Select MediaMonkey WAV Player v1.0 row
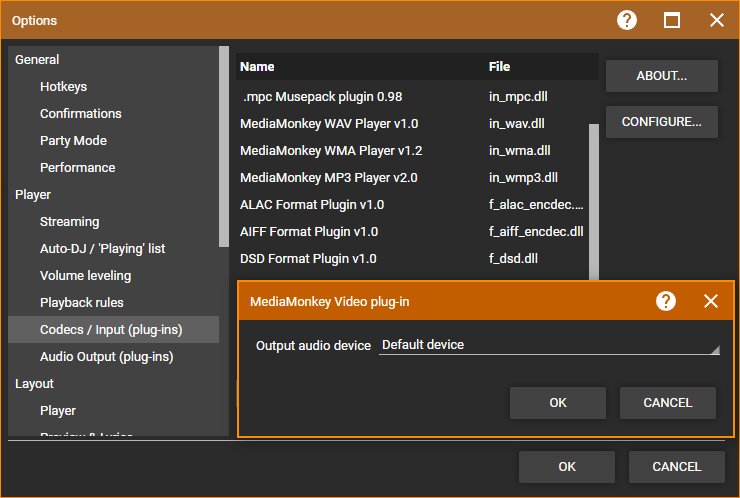Image resolution: width=740 pixels, height=498 pixels. 329,124
